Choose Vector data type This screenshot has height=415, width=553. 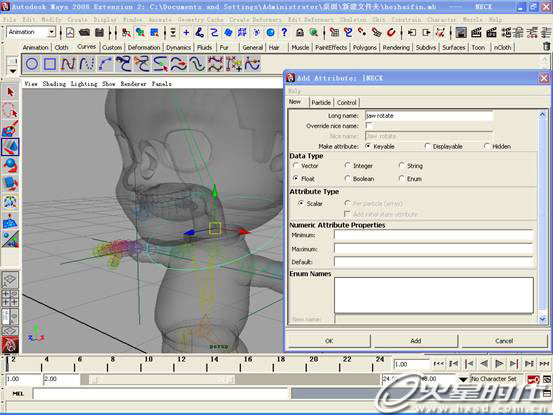pos(296,165)
